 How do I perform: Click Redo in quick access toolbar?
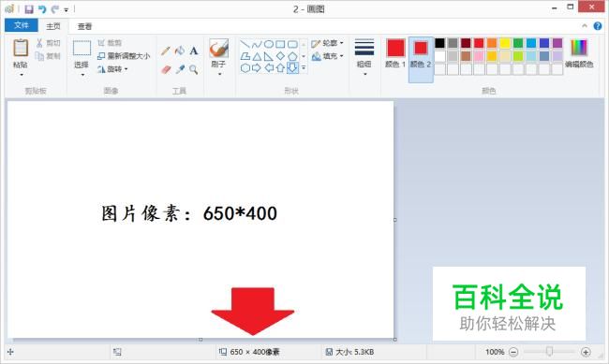click(55, 8)
